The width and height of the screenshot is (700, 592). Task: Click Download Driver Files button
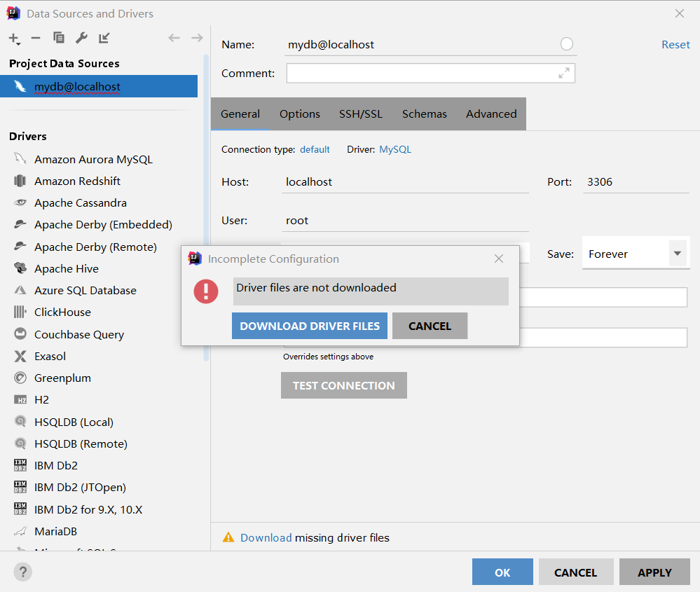310,326
